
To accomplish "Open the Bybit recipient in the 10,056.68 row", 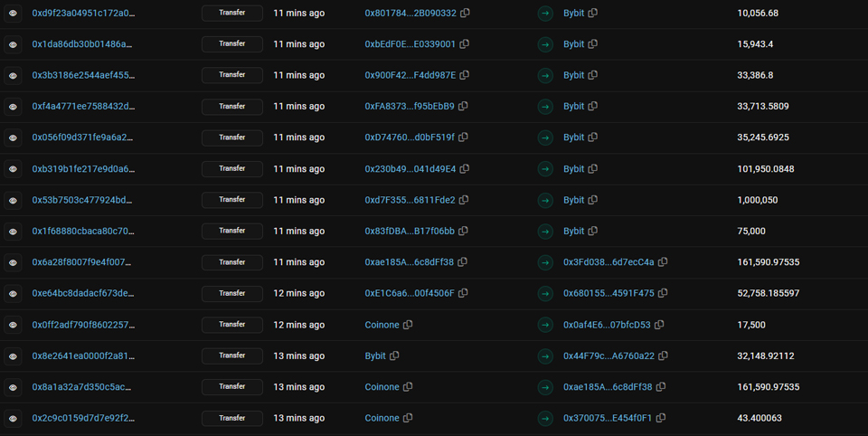I will [573, 14].
